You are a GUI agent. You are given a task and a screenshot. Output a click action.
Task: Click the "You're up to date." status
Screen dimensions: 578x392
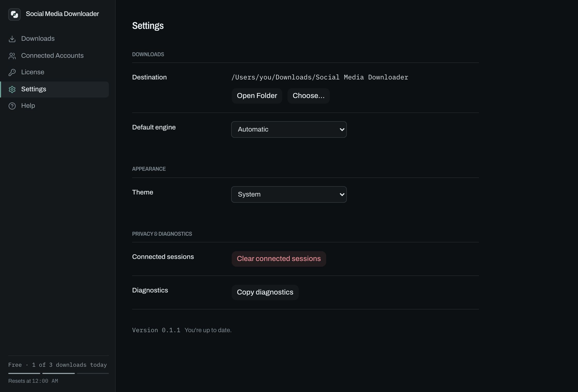click(208, 330)
